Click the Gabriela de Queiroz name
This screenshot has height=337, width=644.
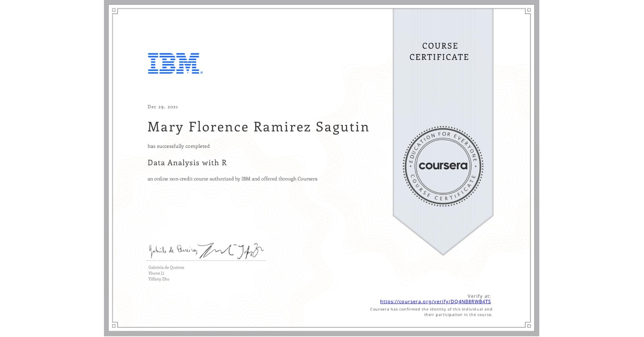[x=166, y=267]
